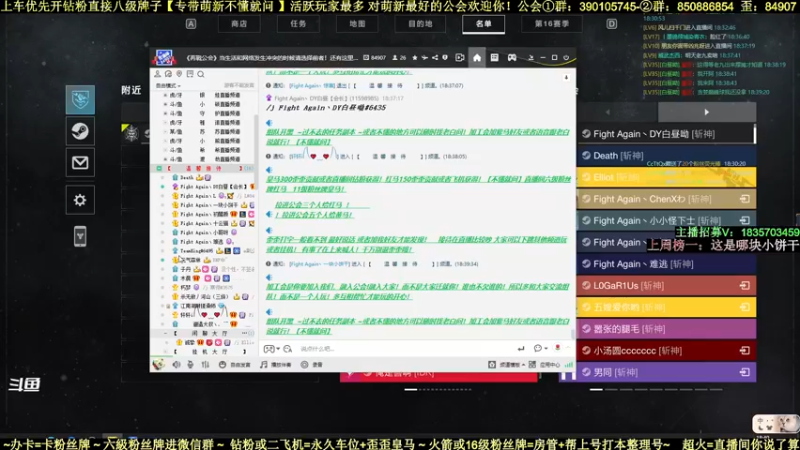Screen dimensions: 800x450
Task: Click the notes icon left of search magnifier
Action: tap(190, 74)
